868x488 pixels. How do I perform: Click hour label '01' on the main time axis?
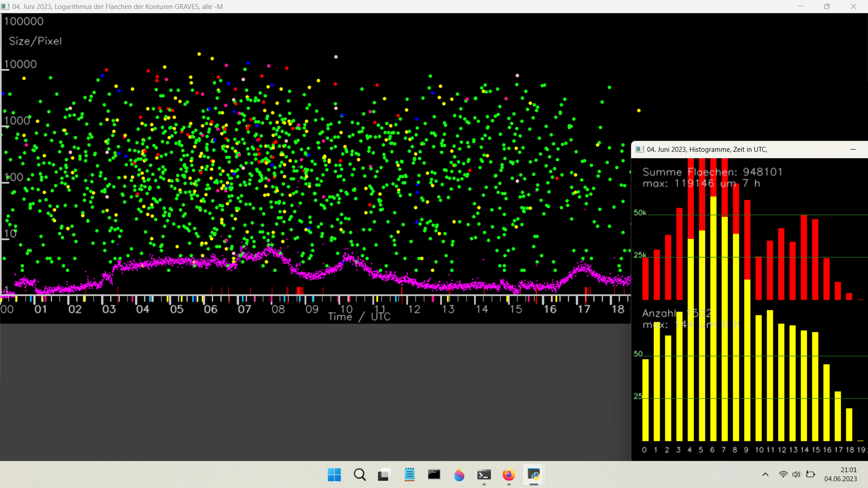click(41, 310)
